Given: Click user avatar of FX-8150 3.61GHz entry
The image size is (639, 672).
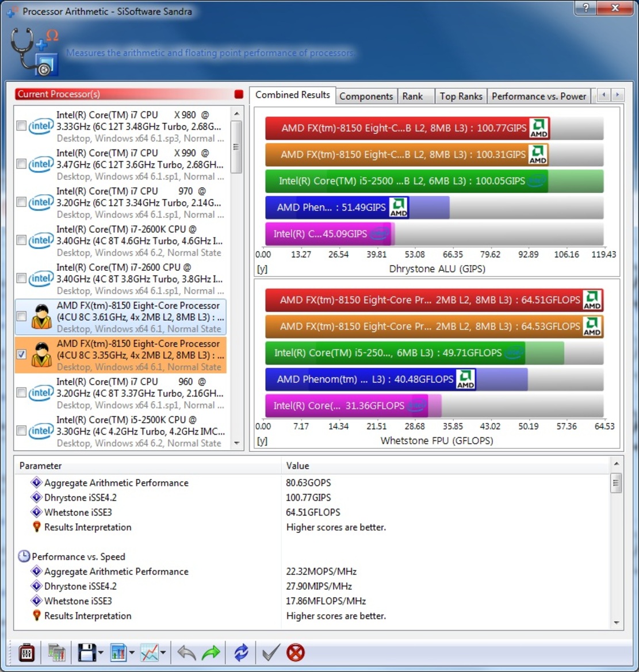Looking at the screenshot, I should click(x=41, y=317).
